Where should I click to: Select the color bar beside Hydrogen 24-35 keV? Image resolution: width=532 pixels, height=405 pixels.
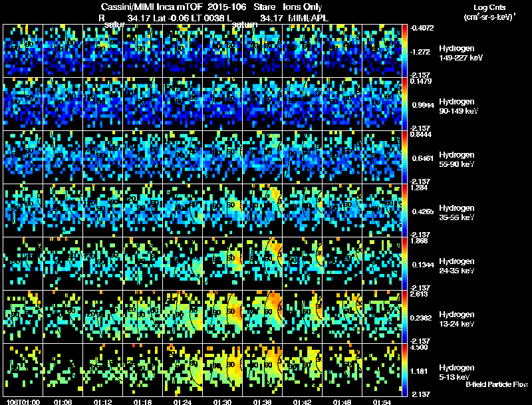(404, 264)
